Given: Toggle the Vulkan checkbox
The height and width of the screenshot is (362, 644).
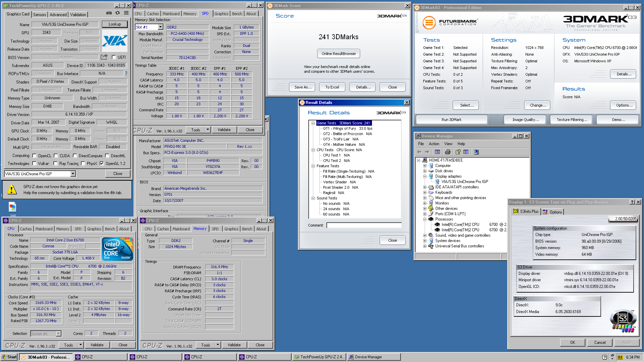Looking at the screenshot, I should click(x=34, y=164).
